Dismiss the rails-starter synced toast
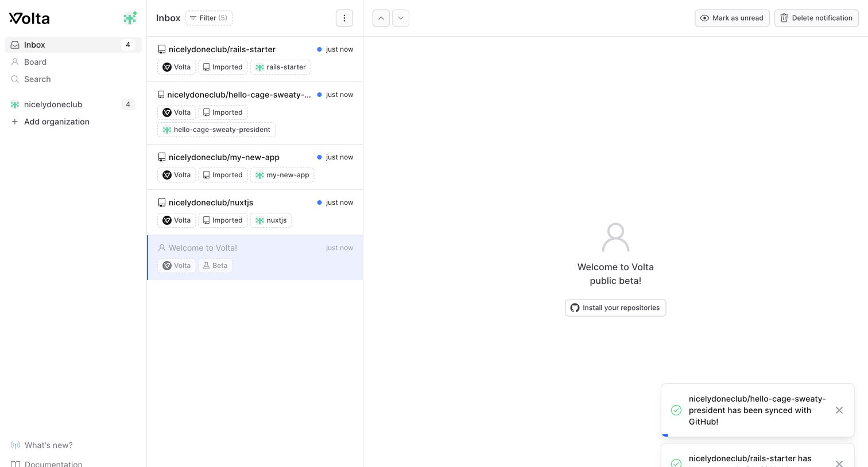Image resolution: width=868 pixels, height=467 pixels. click(x=839, y=463)
